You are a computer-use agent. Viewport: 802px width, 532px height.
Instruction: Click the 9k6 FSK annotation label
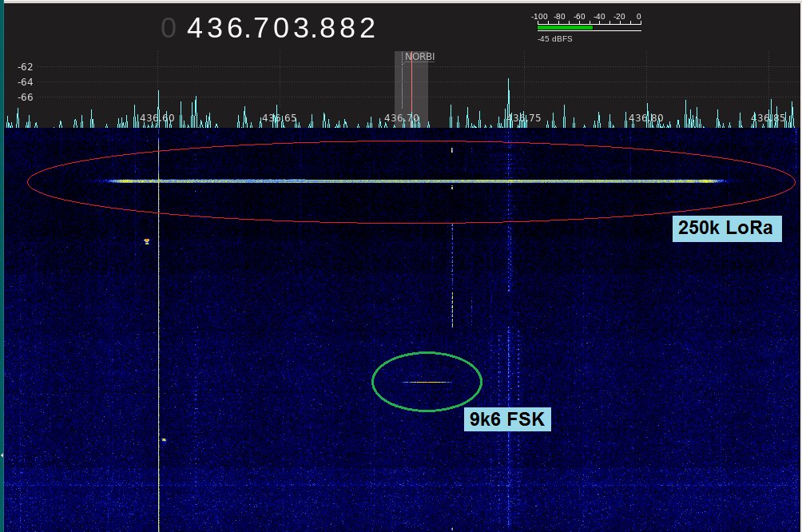coord(507,419)
